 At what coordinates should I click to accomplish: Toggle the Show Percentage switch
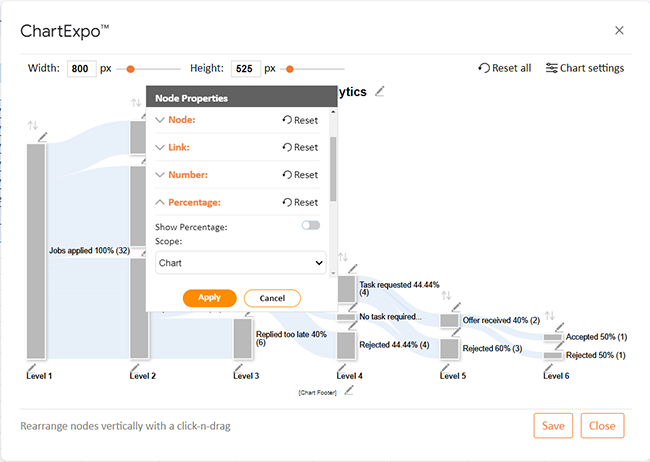coord(310,225)
